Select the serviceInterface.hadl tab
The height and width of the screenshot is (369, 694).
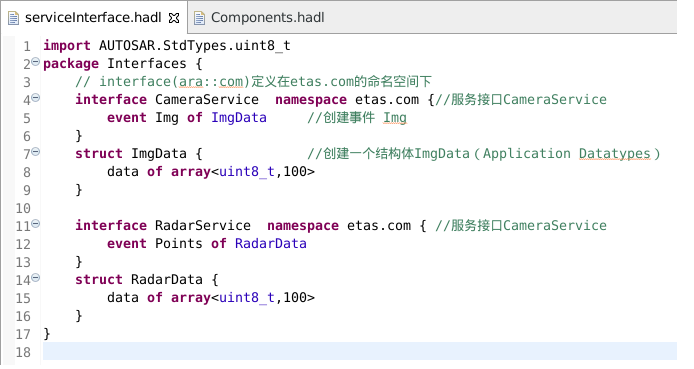point(93,18)
